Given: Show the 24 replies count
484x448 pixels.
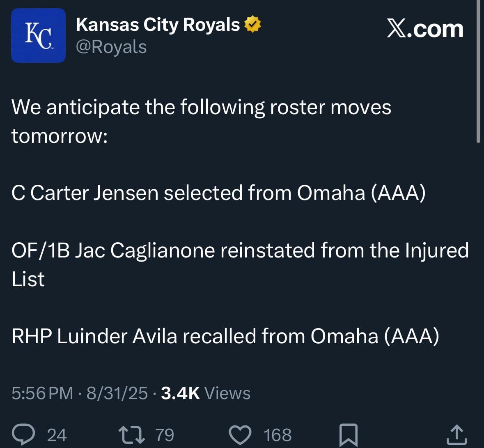Looking at the screenshot, I should point(57,435).
